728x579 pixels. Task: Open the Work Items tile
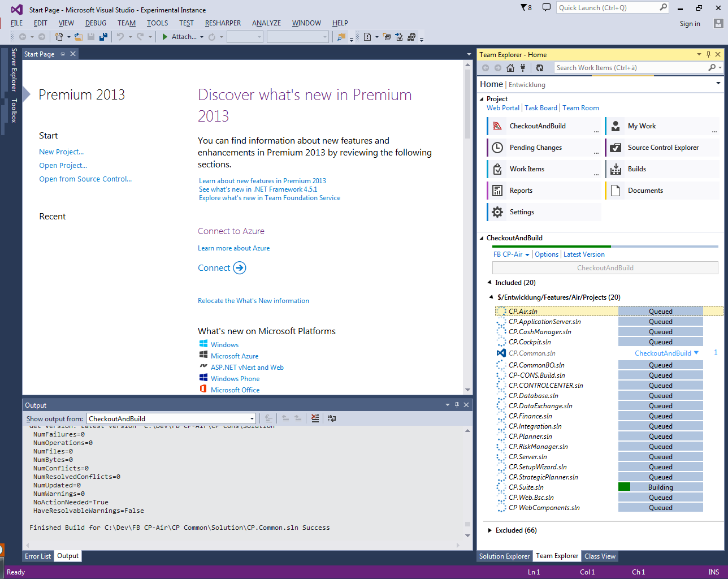tap(544, 169)
